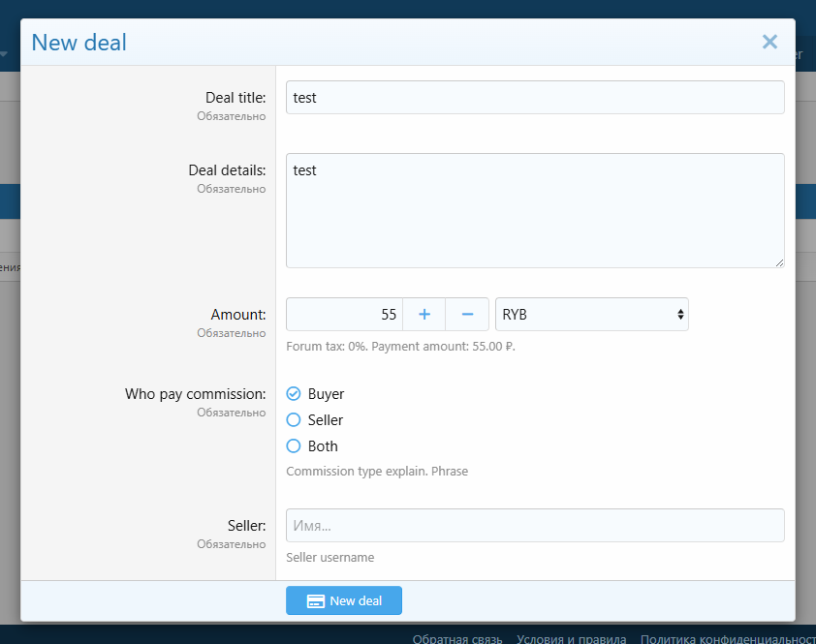Choose Both for who pays commission
Viewport: 816px width, 644px height.
pyautogui.click(x=294, y=446)
